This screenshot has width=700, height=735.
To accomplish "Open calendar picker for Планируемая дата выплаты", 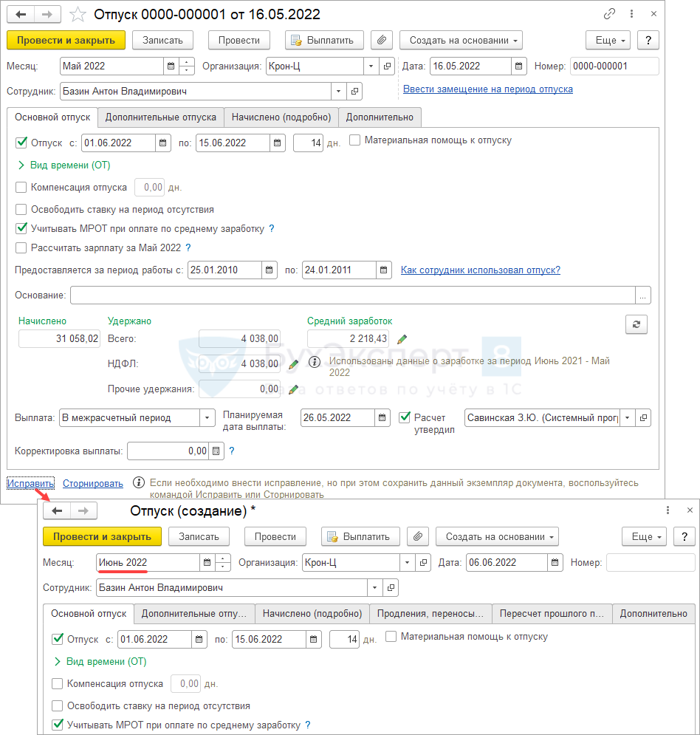I will (x=382, y=418).
